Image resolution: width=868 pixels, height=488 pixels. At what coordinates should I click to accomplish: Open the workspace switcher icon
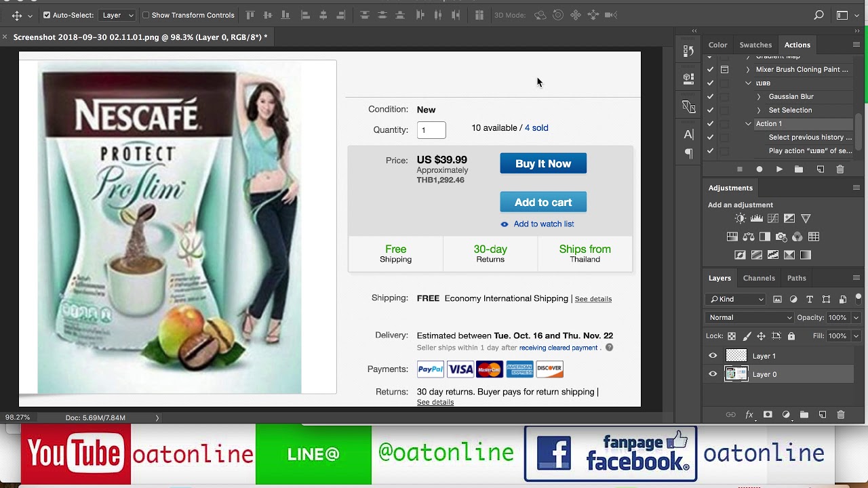tap(842, 15)
